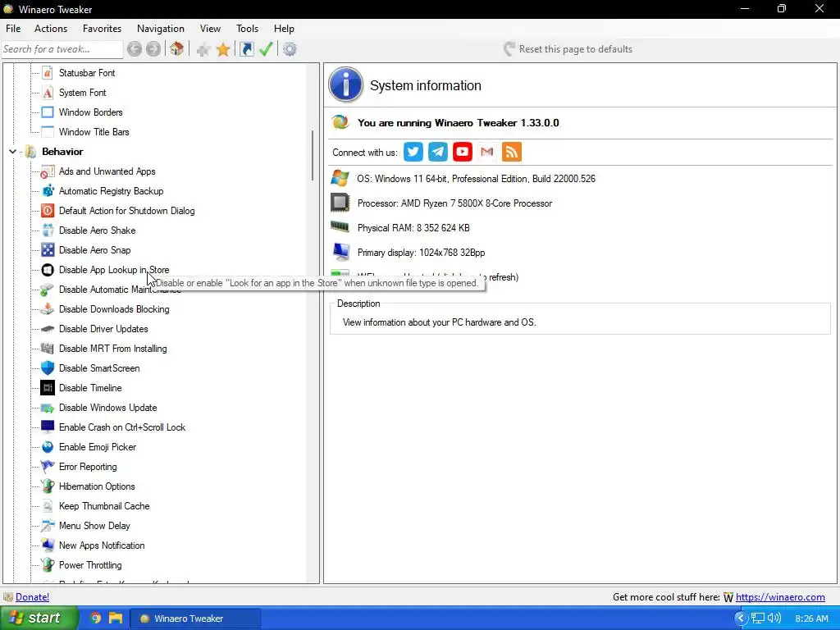Select Enable Crash on Ctrl+Scroll Lock

tap(122, 427)
